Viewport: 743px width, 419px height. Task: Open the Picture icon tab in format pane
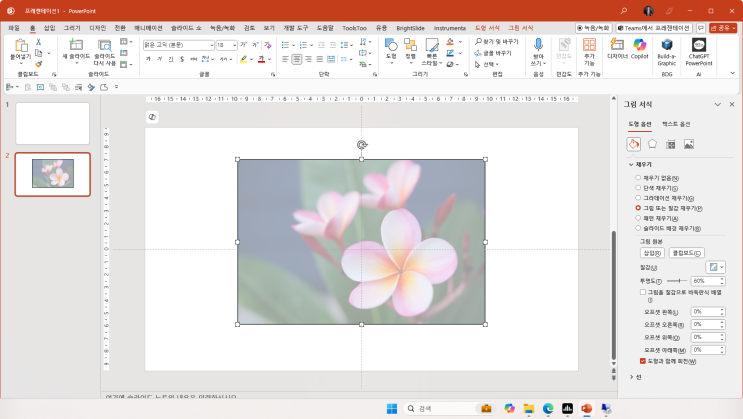pos(689,144)
